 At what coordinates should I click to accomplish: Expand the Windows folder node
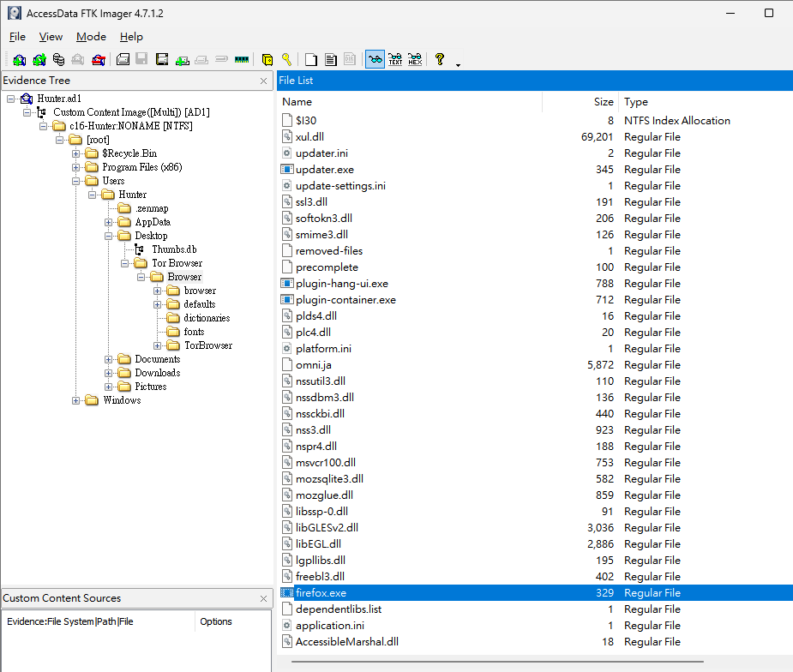pos(75,401)
